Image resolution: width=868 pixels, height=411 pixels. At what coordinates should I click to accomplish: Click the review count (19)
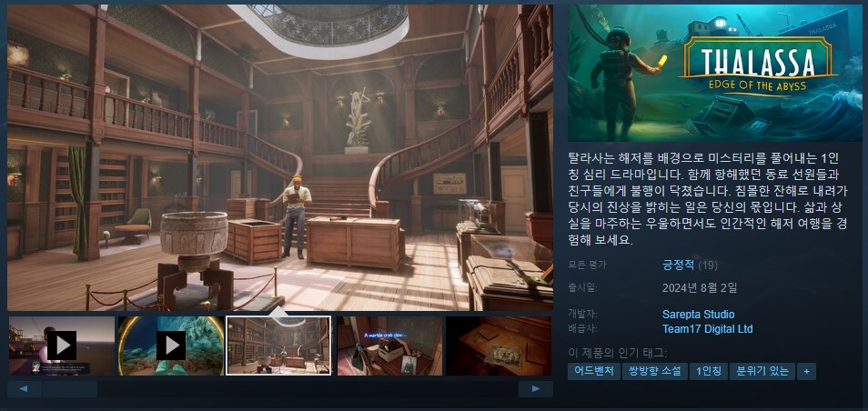(x=708, y=266)
